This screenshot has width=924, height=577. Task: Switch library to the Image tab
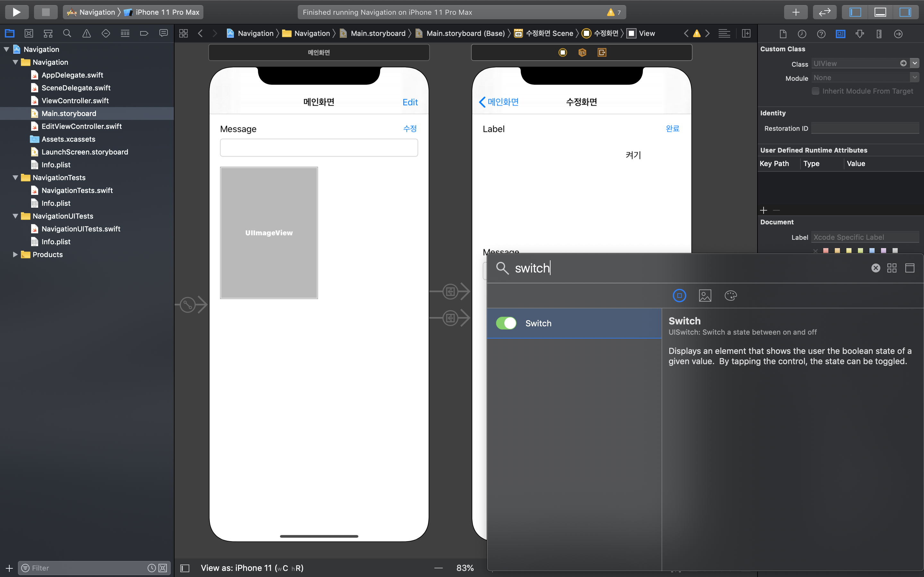pos(705,295)
